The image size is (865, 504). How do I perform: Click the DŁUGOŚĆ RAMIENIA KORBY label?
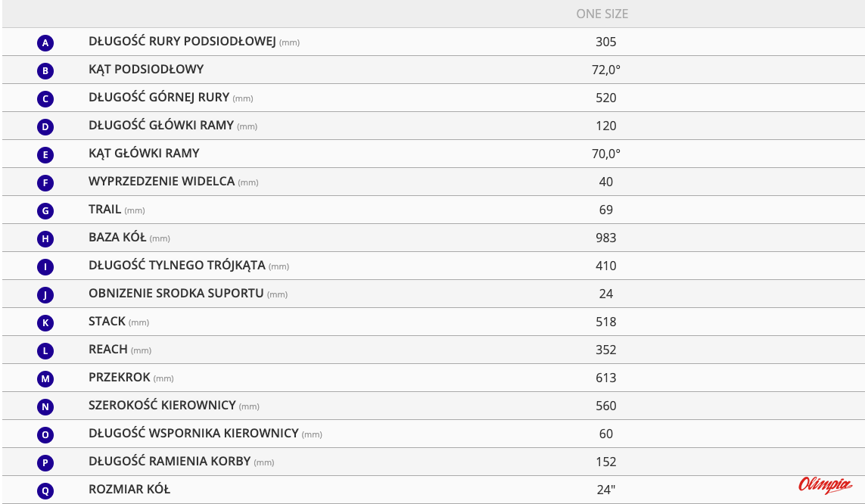click(x=170, y=461)
